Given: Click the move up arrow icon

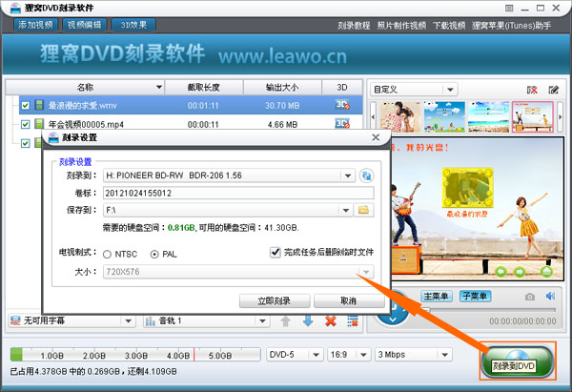Looking at the screenshot, I should tap(286, 321).
